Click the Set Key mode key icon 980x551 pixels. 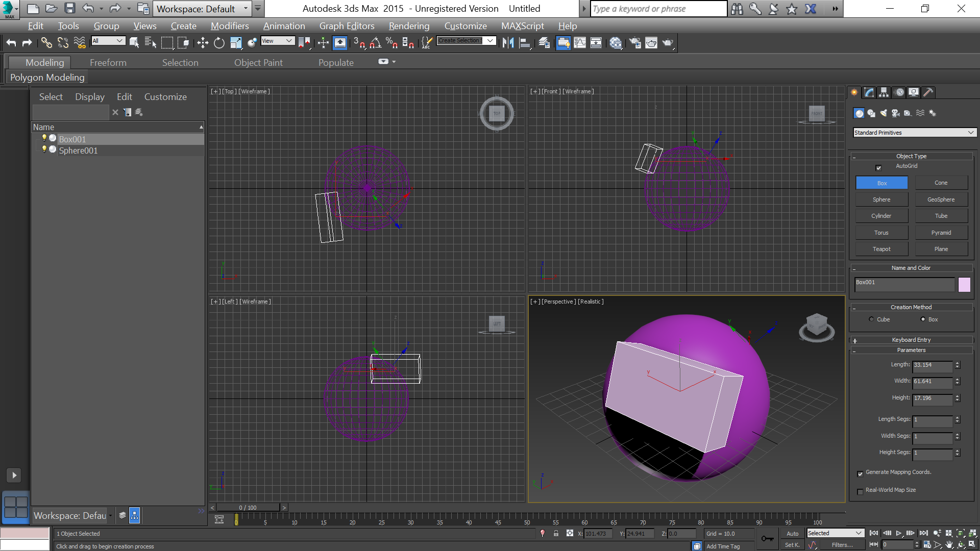click(x=767, y=539)
